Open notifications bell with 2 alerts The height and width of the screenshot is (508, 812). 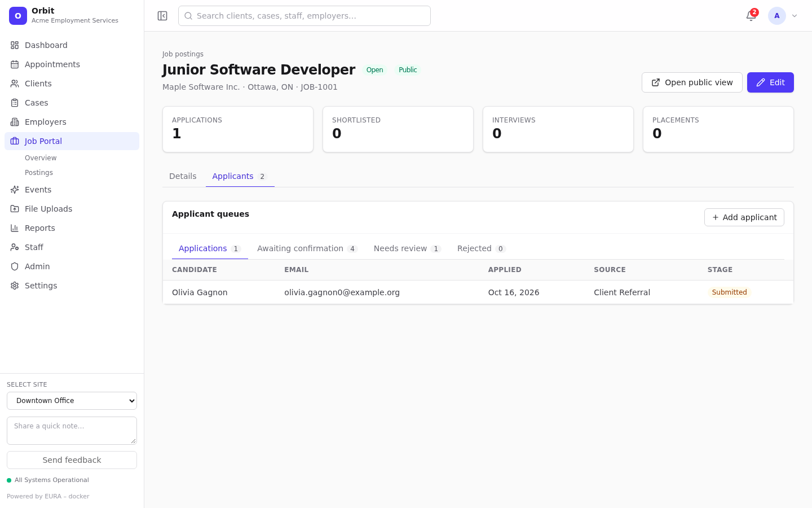click(751, 16)
